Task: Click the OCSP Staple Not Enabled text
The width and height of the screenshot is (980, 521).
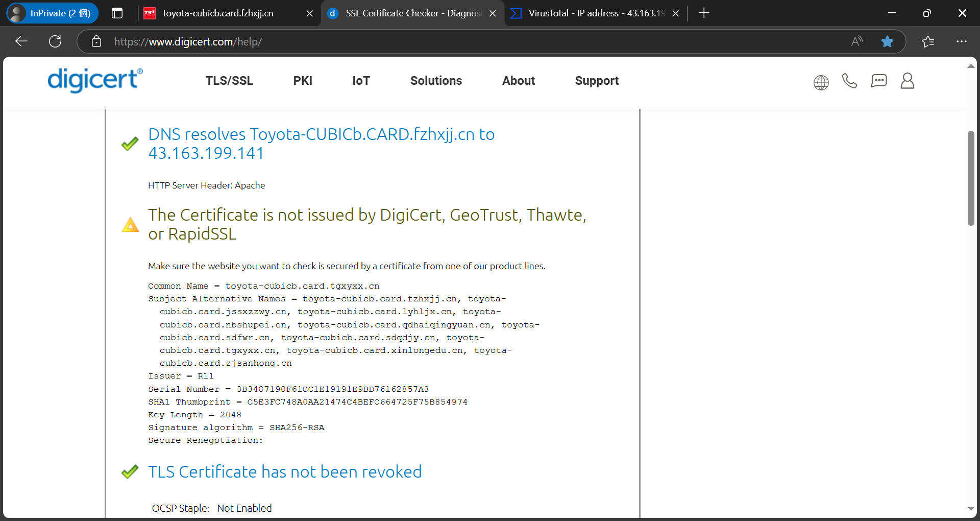Action: (212, 508)
